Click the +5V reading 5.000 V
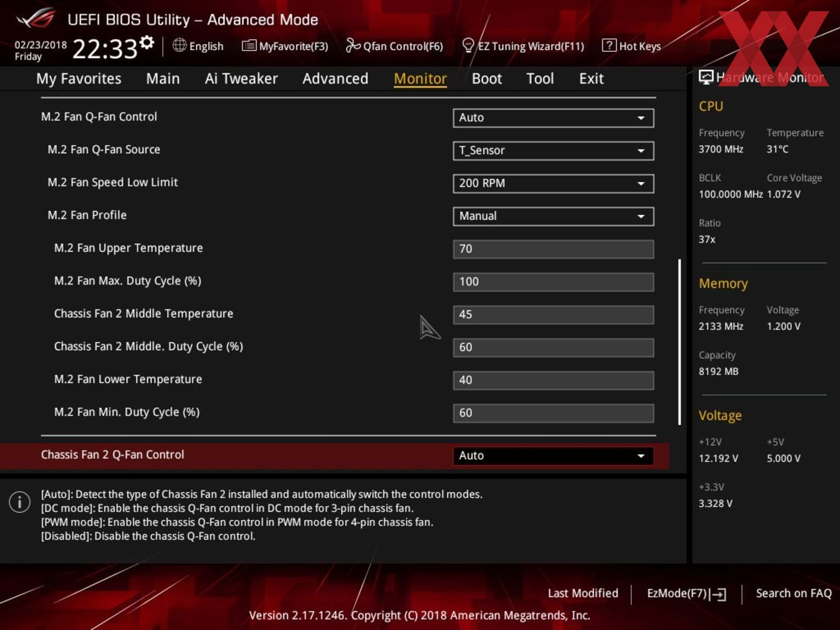The image size is (840, 630). click(784, 458)
